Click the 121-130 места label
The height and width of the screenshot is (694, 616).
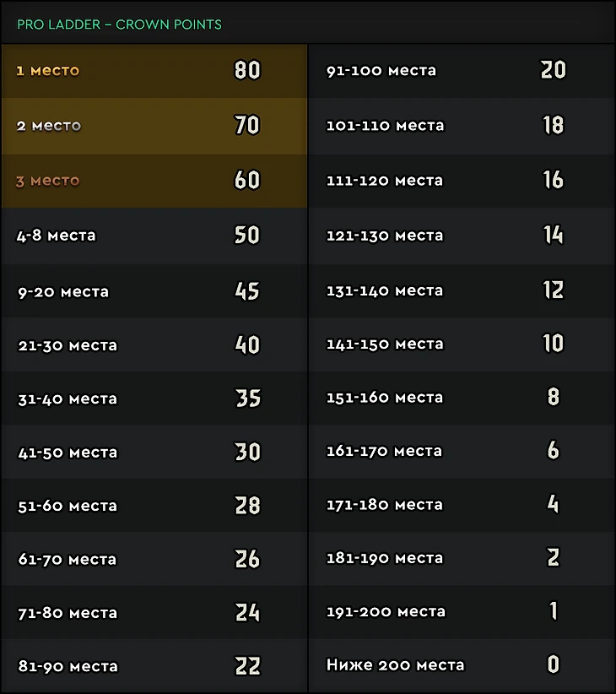(x=385, y=236)
